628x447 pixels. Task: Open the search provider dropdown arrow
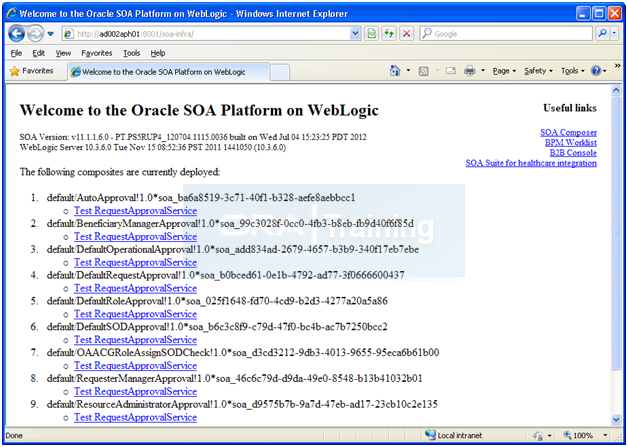pyautogui.click(x=614, y=34)
